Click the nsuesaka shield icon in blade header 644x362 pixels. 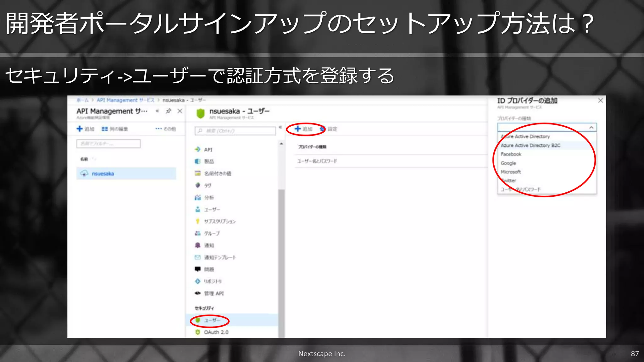click(x=200, y=113)
